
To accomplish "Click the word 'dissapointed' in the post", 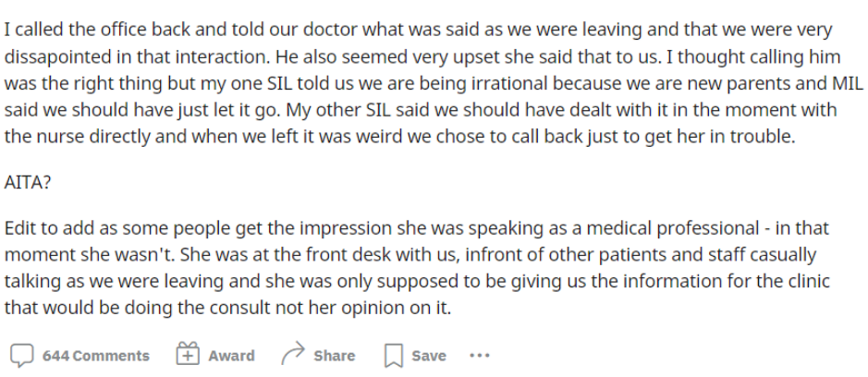I will (54, 57).
